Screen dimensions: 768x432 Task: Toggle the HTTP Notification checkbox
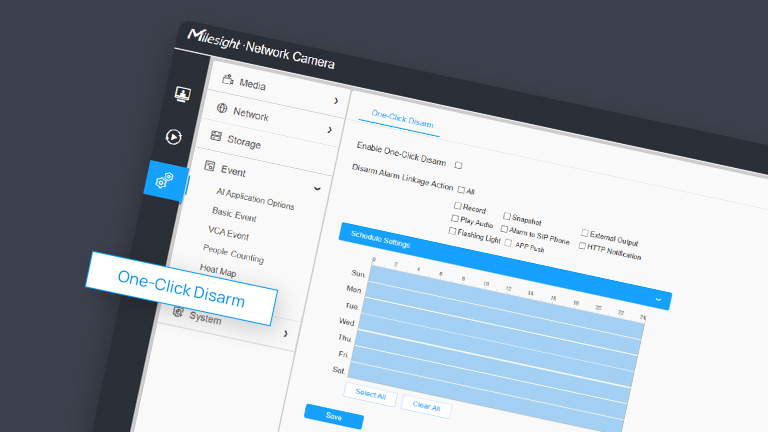(x=582, y=246)
